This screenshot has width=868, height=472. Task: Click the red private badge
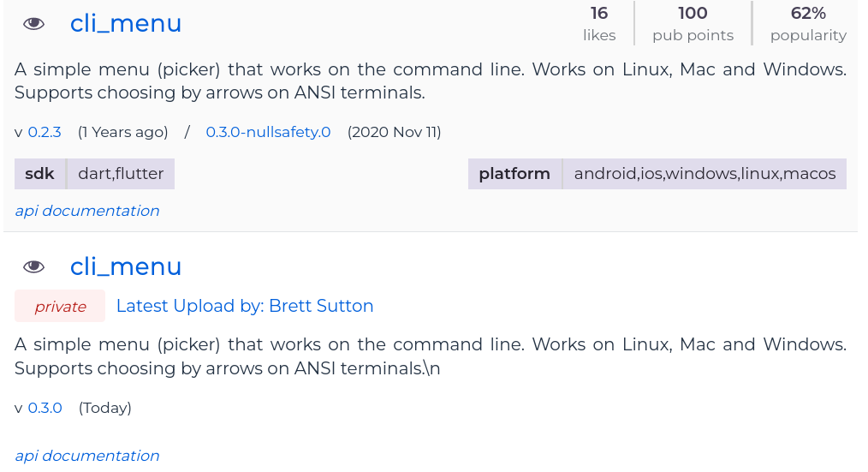point(60,307)
